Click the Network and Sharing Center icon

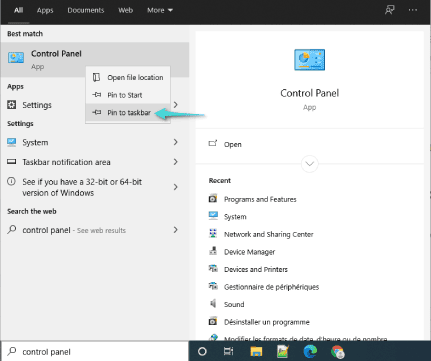(x=213, y=233)
